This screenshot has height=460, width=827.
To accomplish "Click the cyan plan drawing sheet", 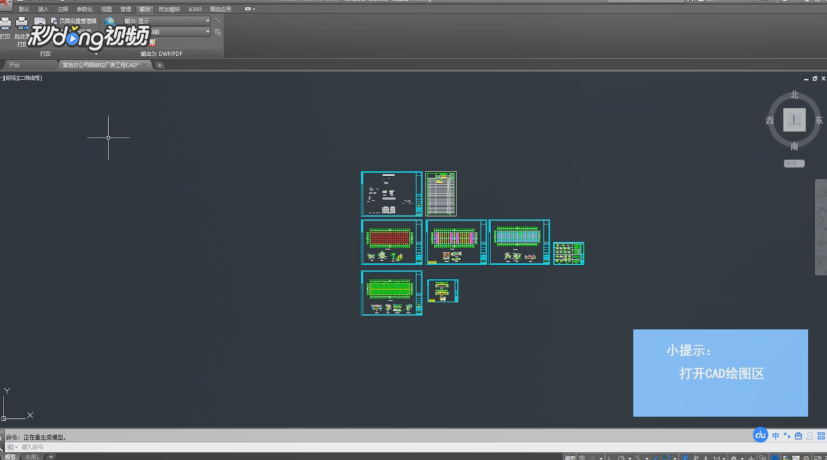I will tap(520, 242).
